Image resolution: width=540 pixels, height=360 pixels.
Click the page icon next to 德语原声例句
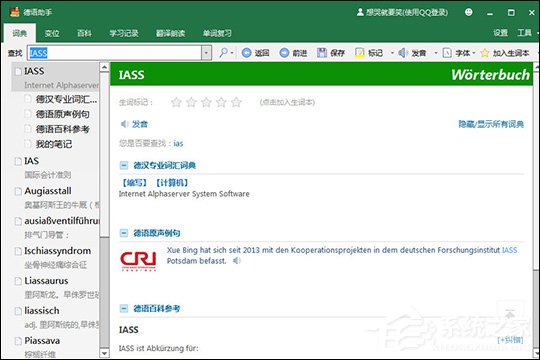pos(28,114)
